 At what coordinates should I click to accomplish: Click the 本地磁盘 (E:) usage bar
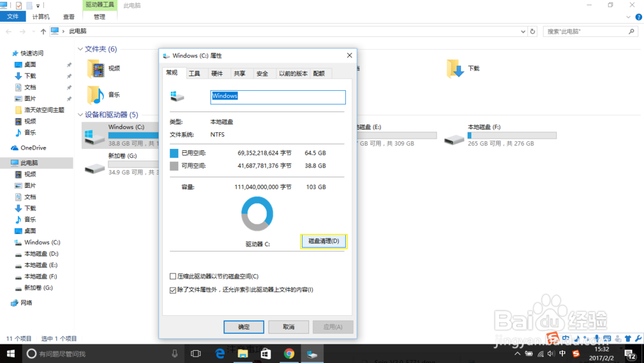pos(398,135)
